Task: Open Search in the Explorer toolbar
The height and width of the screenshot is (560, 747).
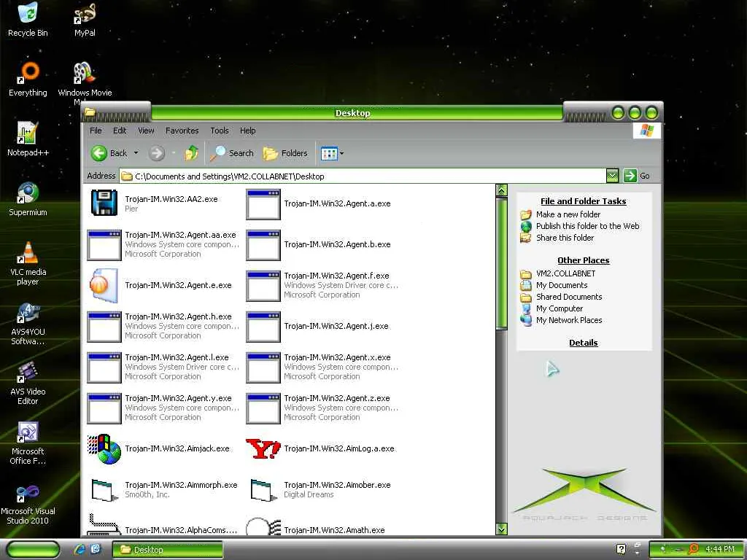Action: click(232, 153)
